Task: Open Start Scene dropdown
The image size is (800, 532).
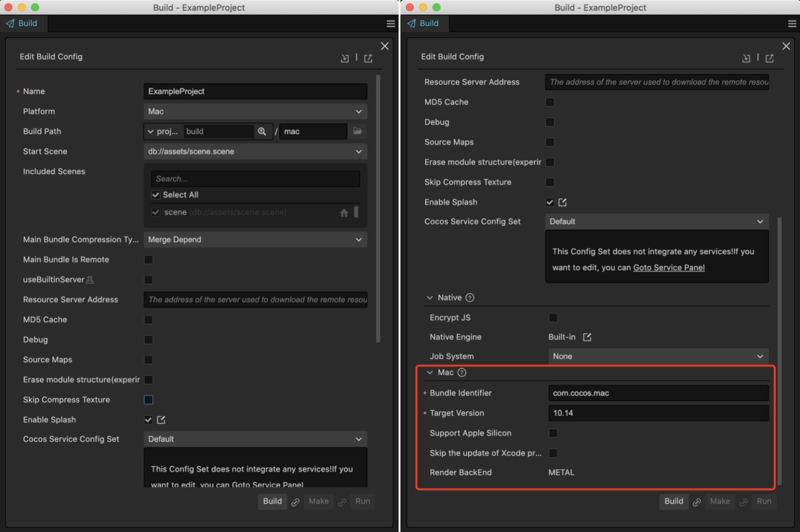Action: tap(256, 151)
